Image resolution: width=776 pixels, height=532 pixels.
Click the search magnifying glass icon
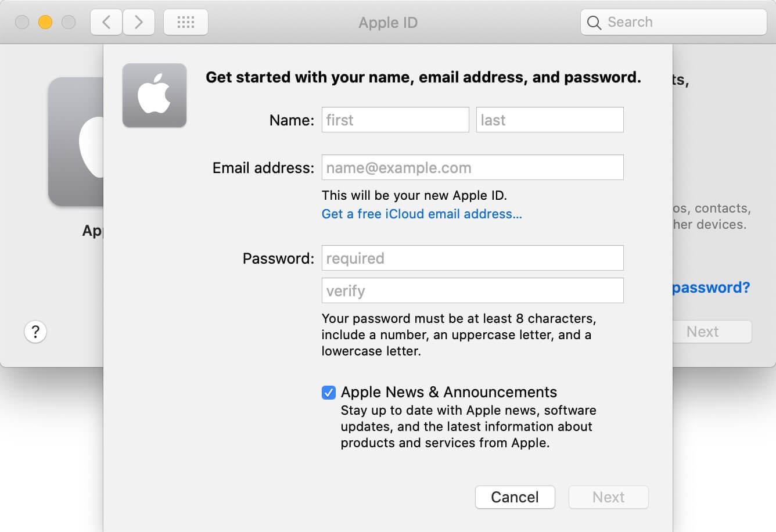[x=594, y=23]
